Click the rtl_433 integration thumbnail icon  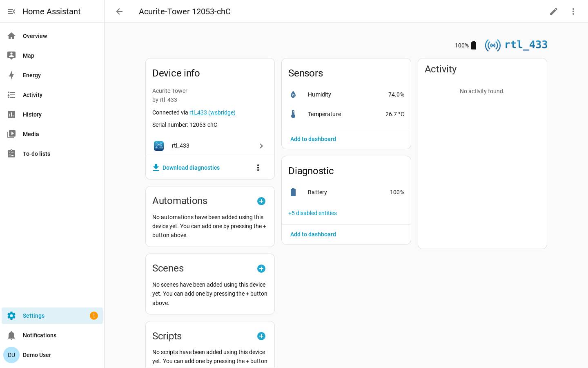point(159,146)
